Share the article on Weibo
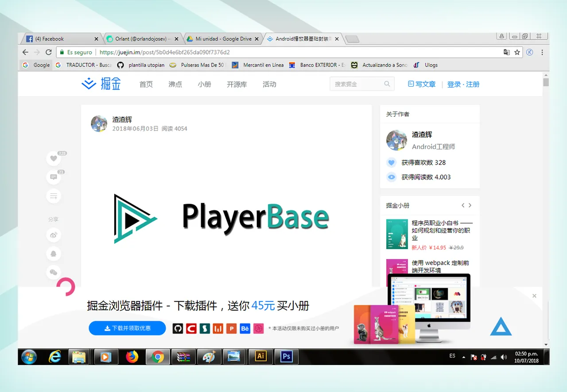Screen dimensions: 567x392 coord(54,235)
